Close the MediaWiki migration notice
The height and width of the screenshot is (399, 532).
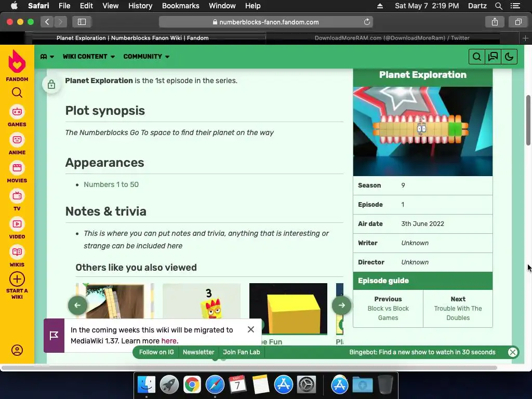[251, 329]
